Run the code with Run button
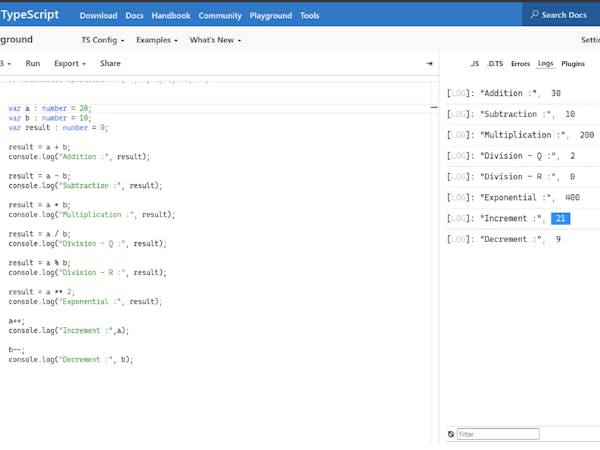The image size is (600, 450). tap(33, 64)
